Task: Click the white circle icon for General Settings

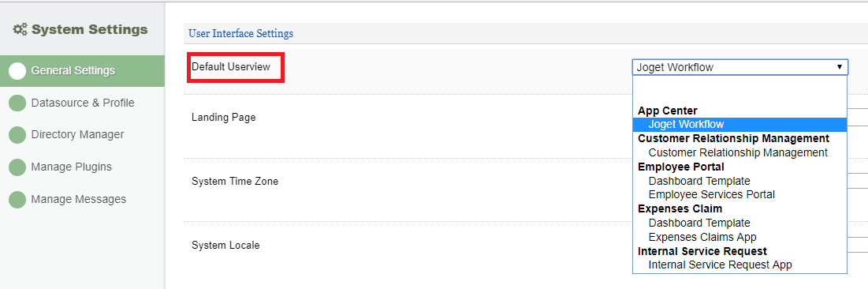Action: point(17,71)
